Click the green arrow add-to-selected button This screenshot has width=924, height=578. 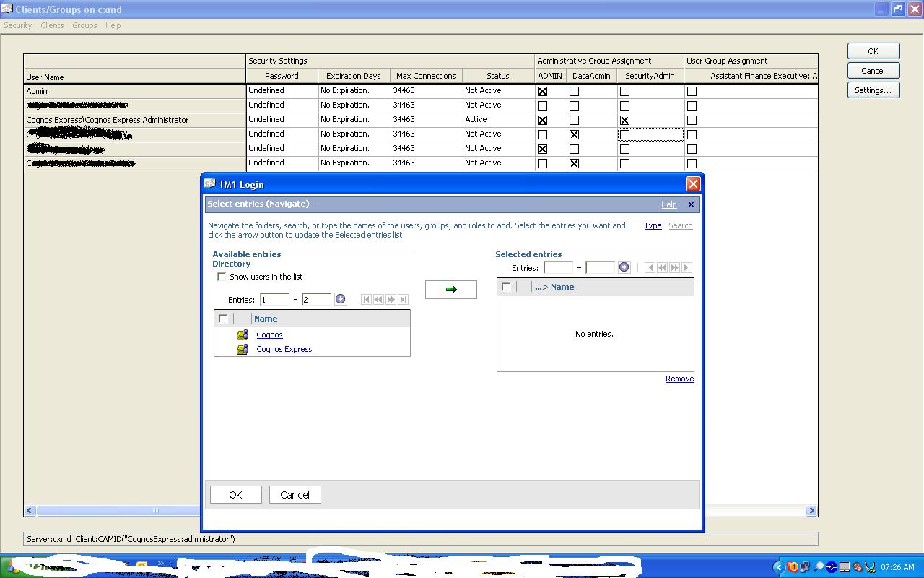coord(451,289)
